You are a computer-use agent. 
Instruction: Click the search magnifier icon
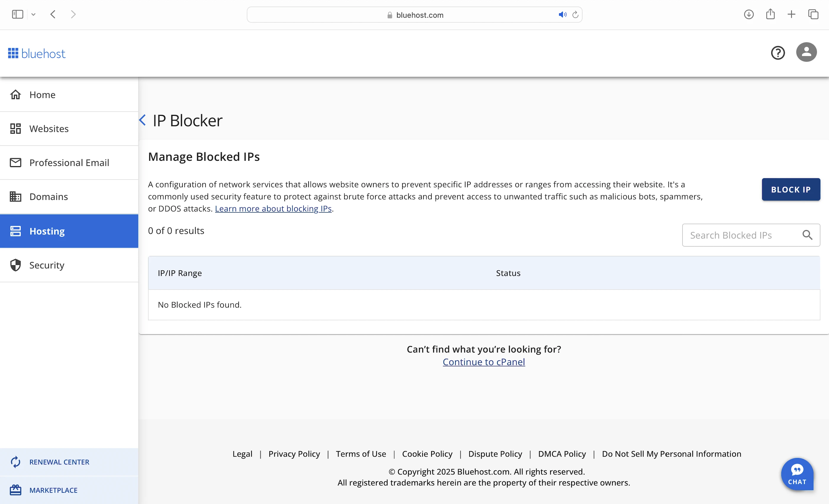[807, 235]
